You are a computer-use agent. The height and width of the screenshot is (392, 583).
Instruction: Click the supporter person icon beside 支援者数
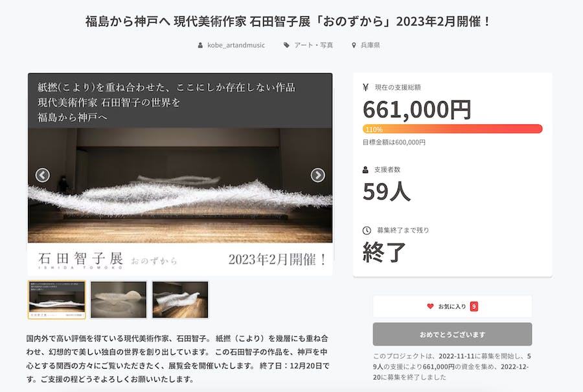pyautogui.click(x=365, y=170)
